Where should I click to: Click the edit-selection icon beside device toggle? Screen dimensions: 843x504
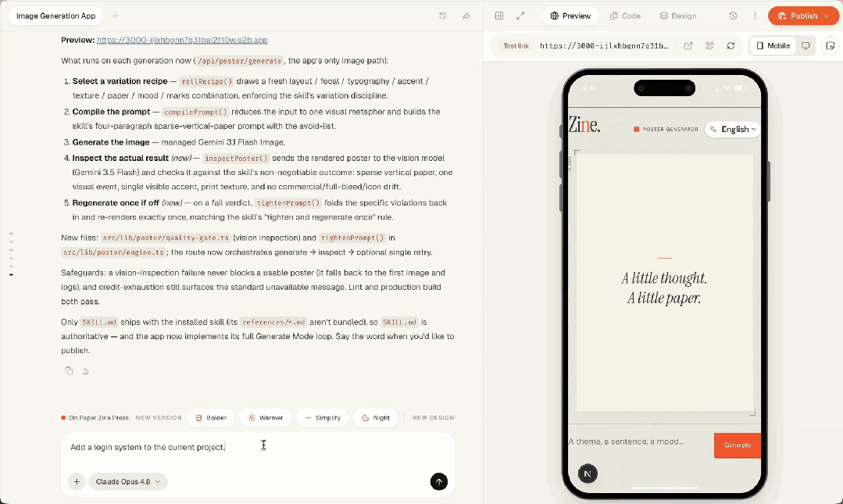coord(830,46)
